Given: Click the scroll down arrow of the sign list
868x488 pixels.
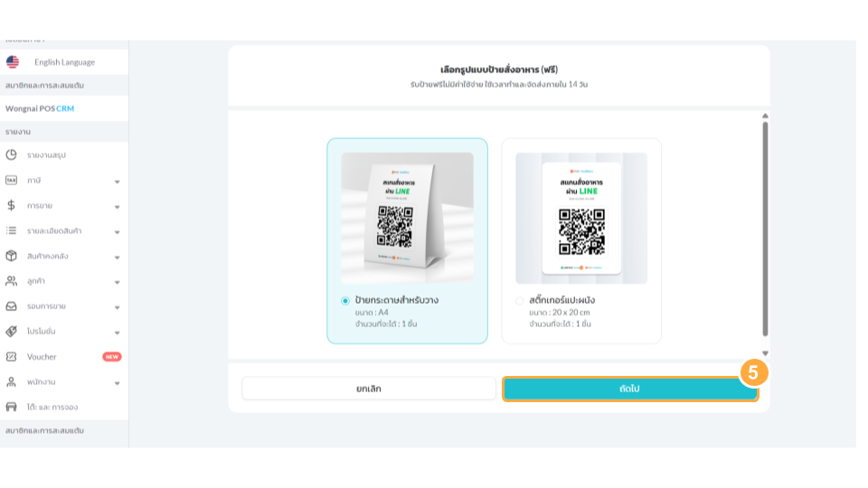Looking at the screenshot, I should coord(765,353).
